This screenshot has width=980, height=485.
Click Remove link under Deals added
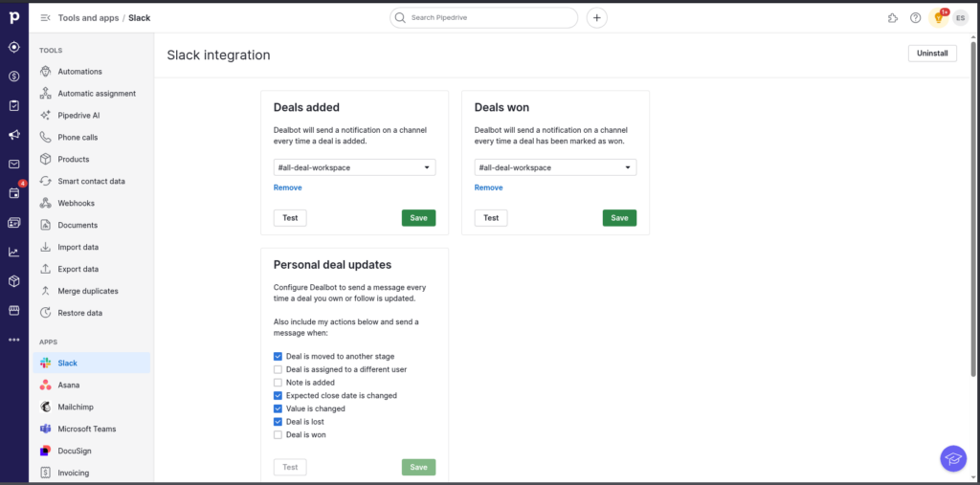[x=287, y=187]
